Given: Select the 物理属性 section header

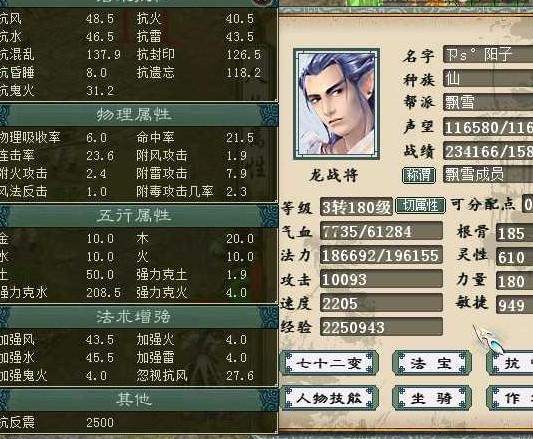Looking at the screenshot, I should click(x=134, y=115).
